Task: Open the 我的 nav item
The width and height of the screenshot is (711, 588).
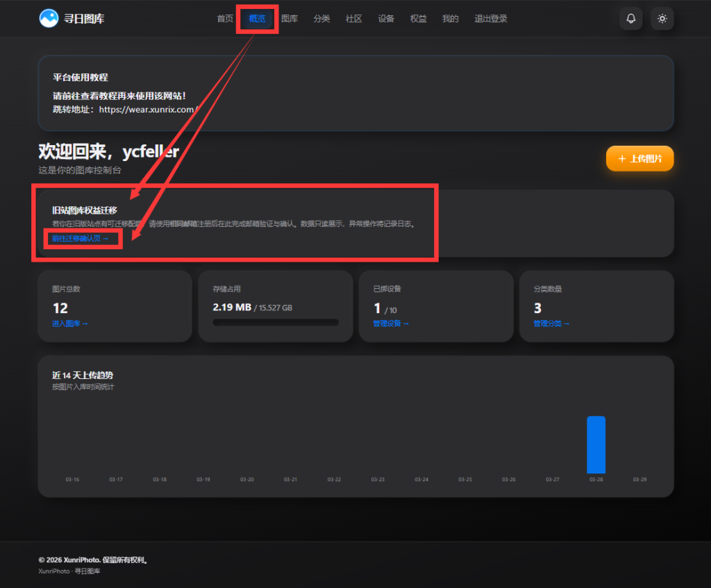Action: 451,19
